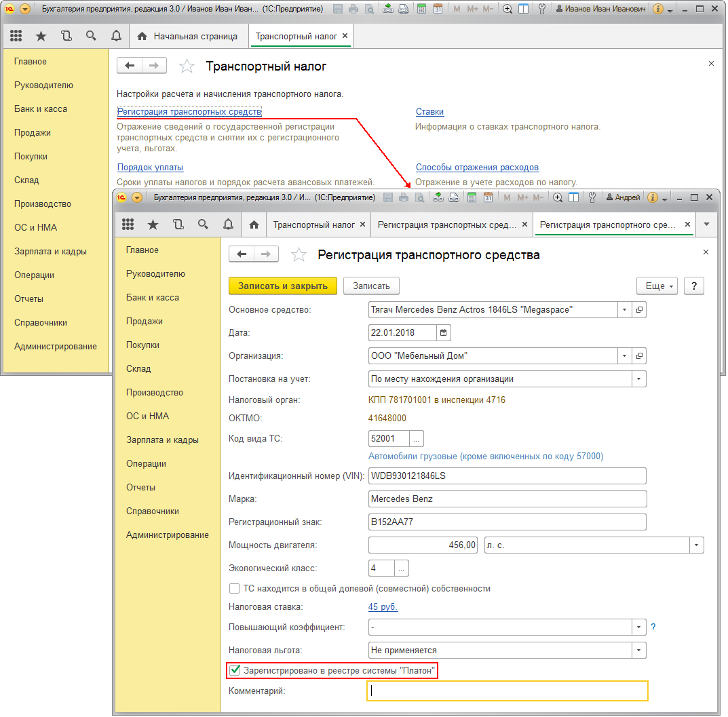Click the Записать и закрыть button
This screenshot has width=728, height=717.
[x=283, y=286]
